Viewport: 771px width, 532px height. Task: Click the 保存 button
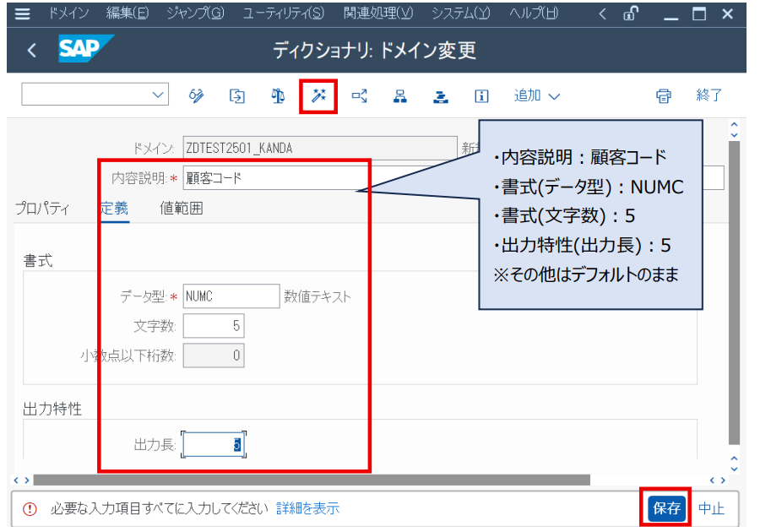(x=666, y=508)
